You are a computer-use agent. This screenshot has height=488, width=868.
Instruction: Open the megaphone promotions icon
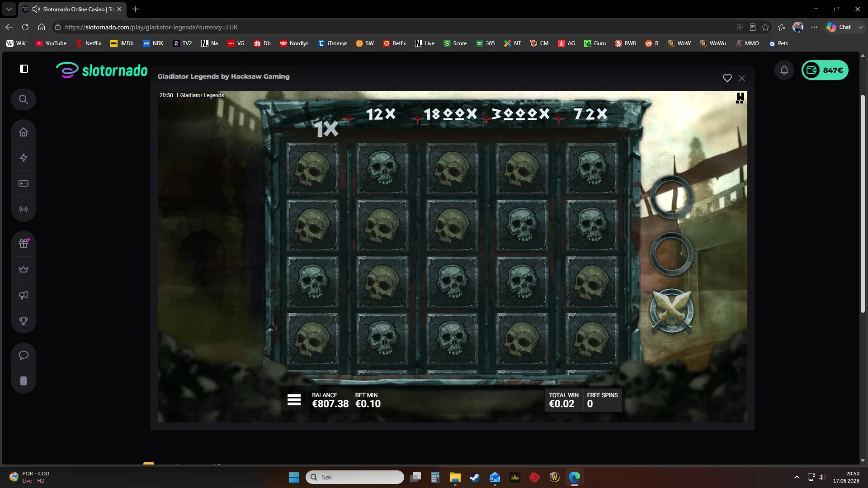24,295
